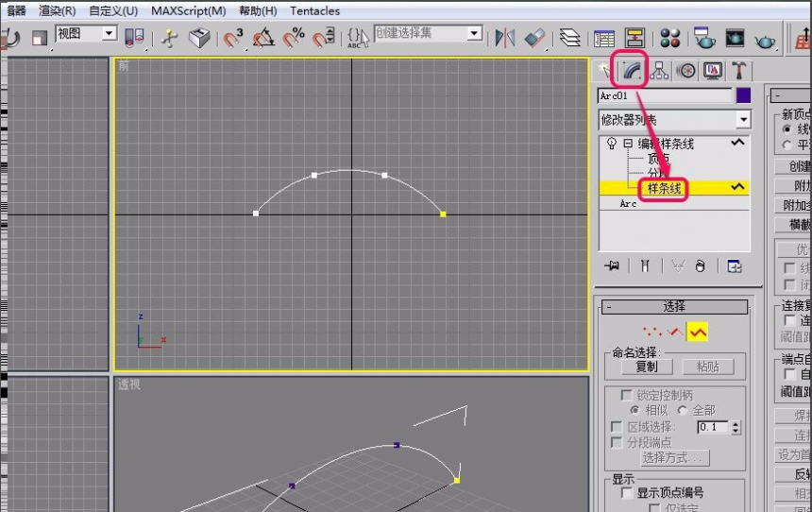
Task: Click the 透视 viewport label
Action: click(128, 384)
